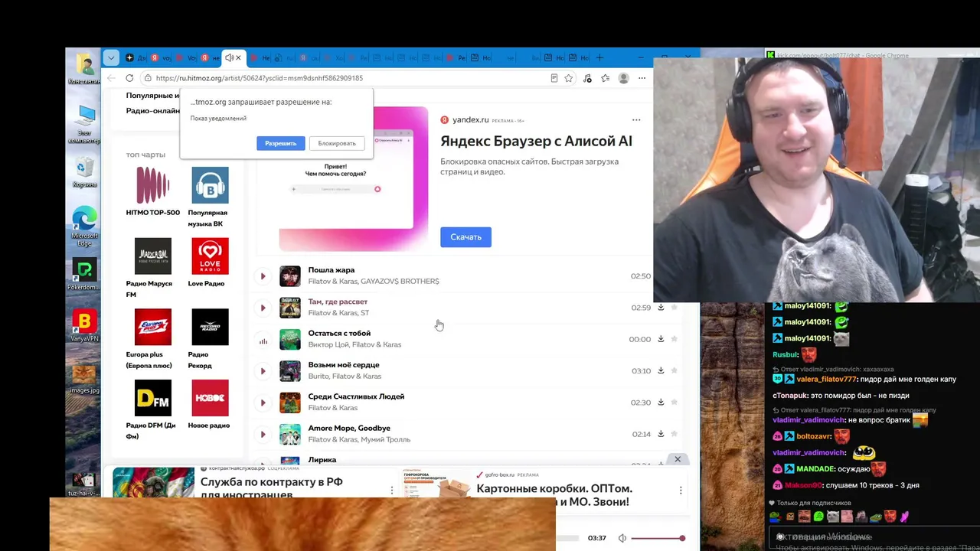Open Популярная музыка ВК chart

click(x=210, y=197)
